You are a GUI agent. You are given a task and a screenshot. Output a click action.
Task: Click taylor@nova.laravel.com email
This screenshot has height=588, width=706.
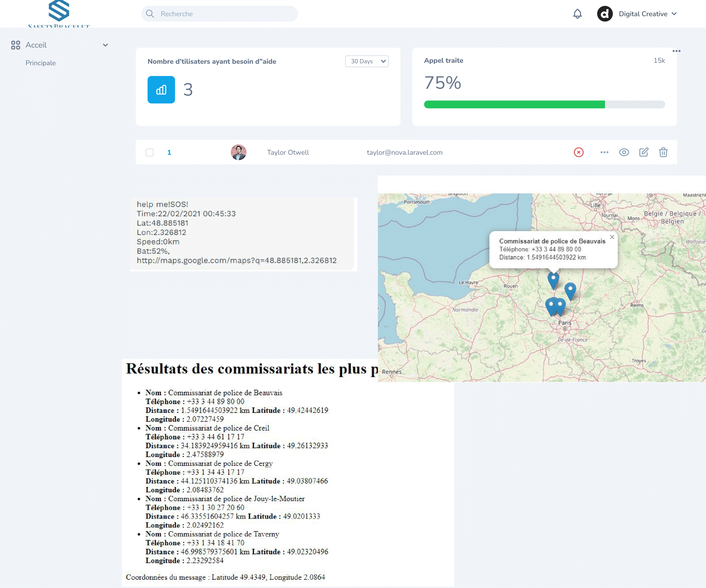click(404, 152)
